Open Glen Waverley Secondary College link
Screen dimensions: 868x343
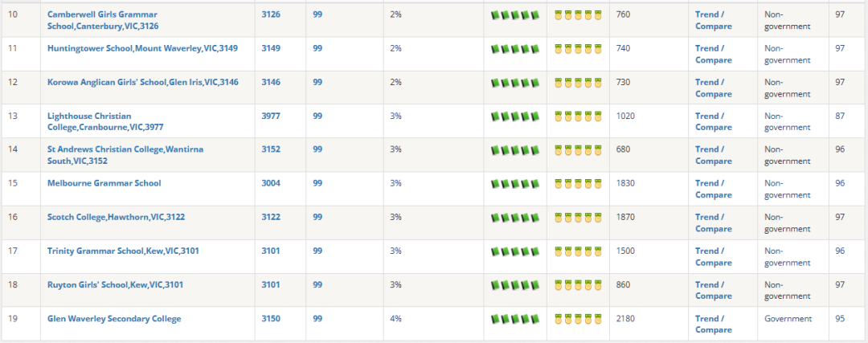(x=114, y=319)
